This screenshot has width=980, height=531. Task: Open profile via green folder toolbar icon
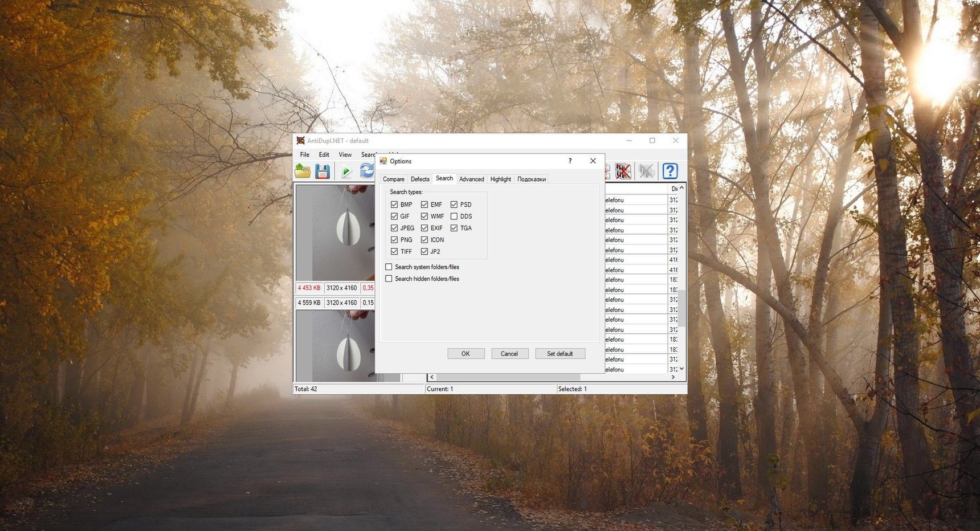[303, 170]
